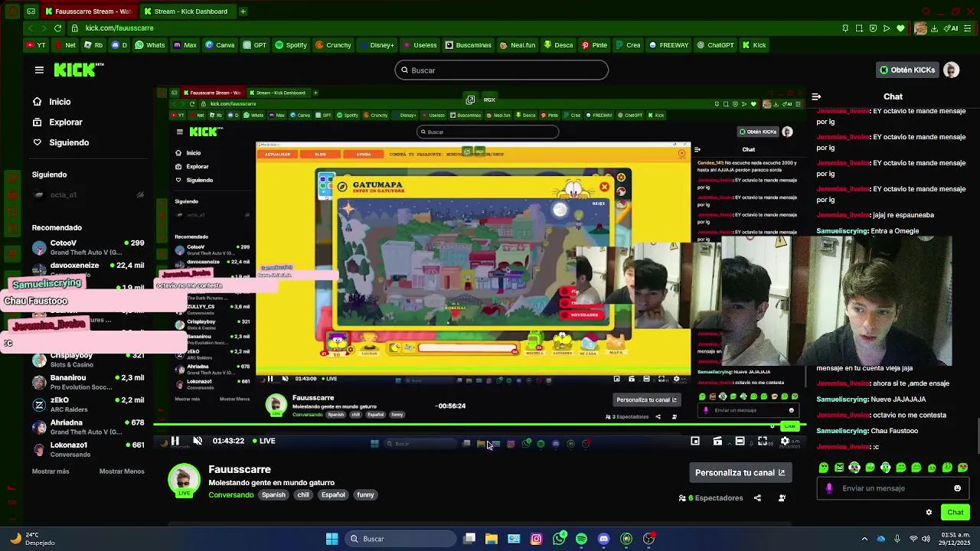Image resolution: width=980 pixels, height=551 pixels.
Task: Show hidden system tray icons
Action: click(864, 539)
